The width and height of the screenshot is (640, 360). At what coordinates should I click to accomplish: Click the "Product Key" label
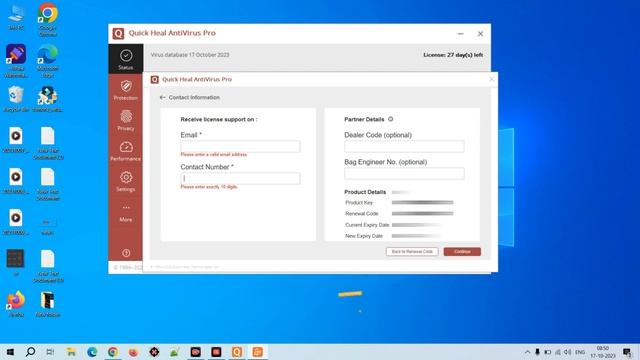[x=359, y=202]
